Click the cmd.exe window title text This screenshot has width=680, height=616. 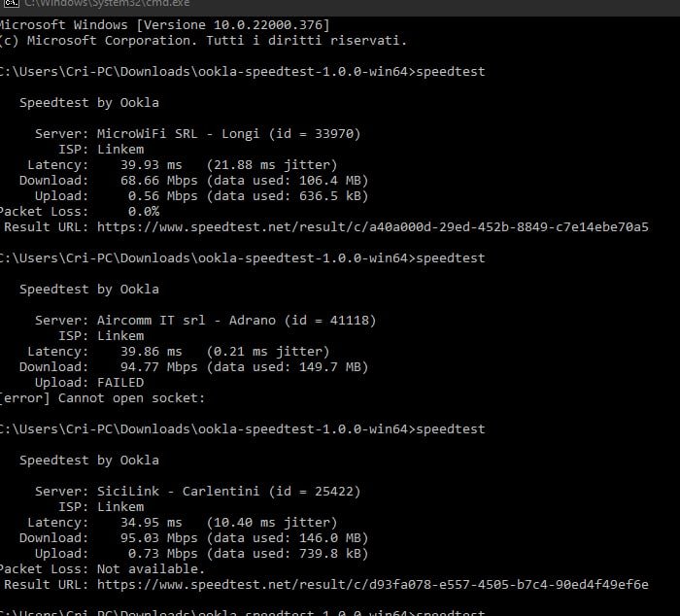coord(107,4)
